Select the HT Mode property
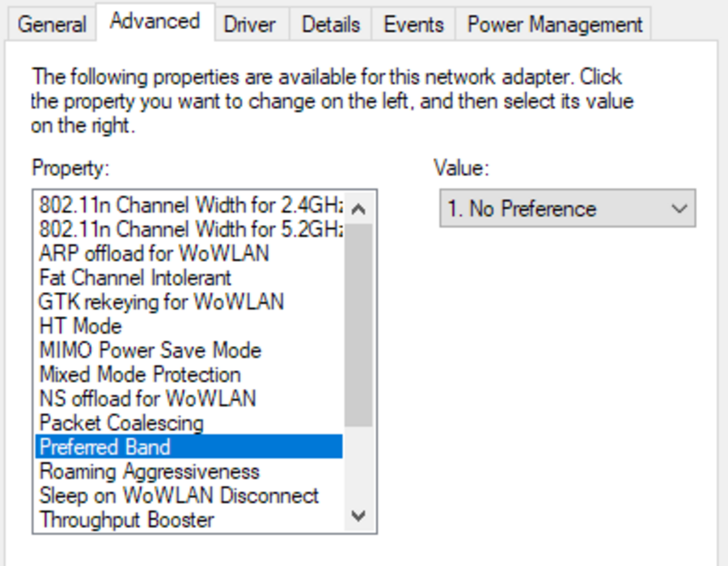 (189, 326)
